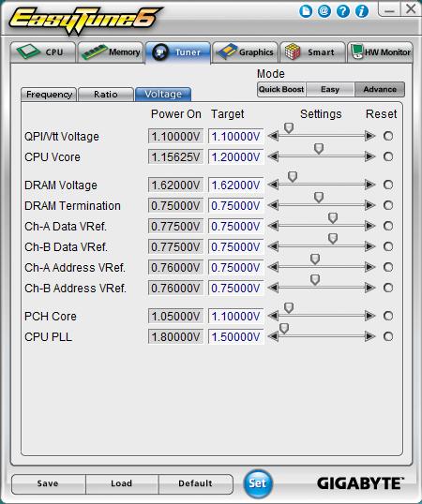422x504 pixels.
Task: Switch to the Frequency sub-tab
Action: pos(49,95)
